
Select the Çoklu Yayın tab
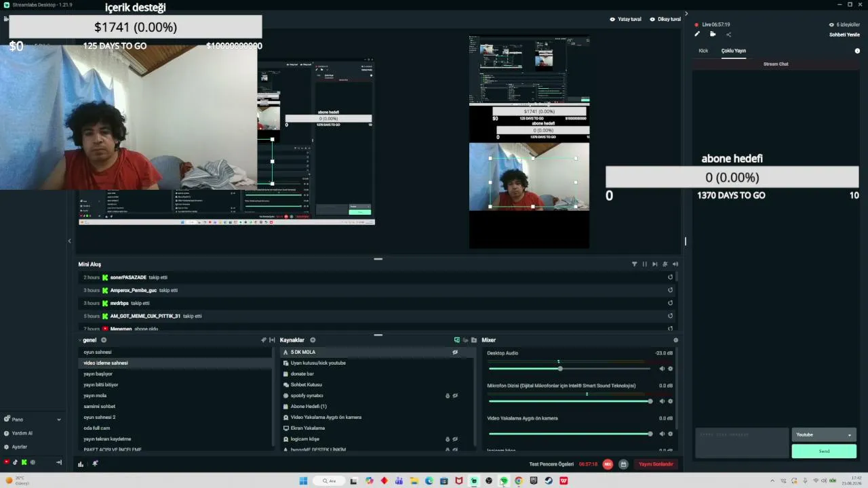pyautogui.click(x=734, y=51)
